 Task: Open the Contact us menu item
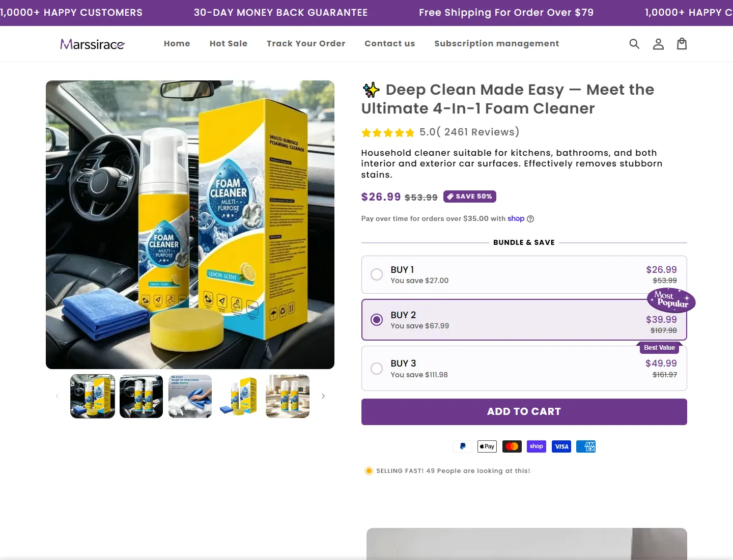click(390, 44)
